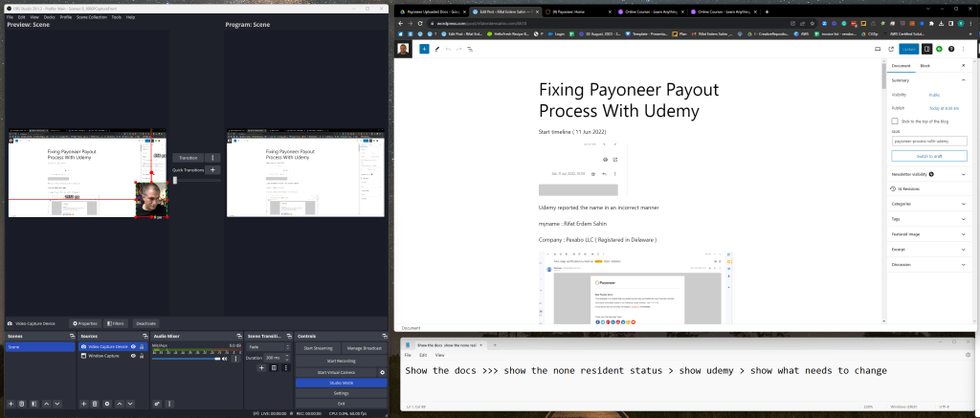Toggle lock on Window Capture source
Viewport: 980px width, 418px height.
pos(142,356)
